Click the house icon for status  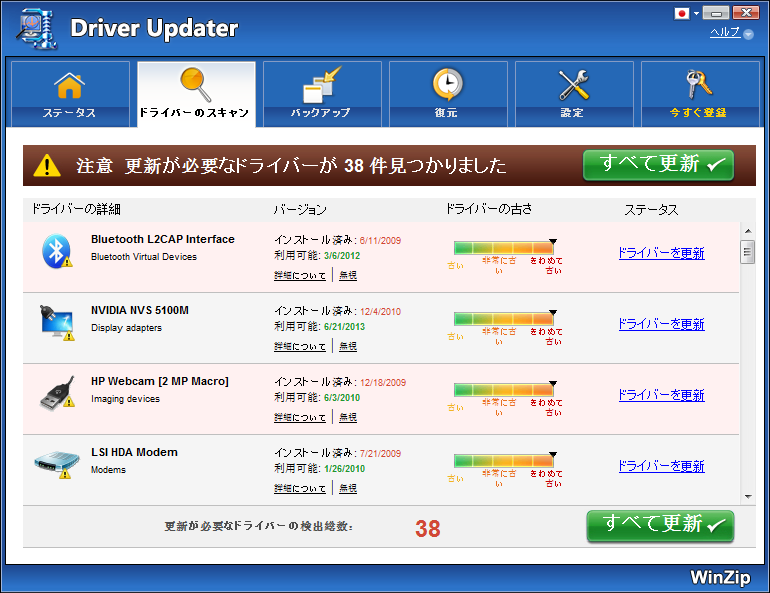[69, 85]
